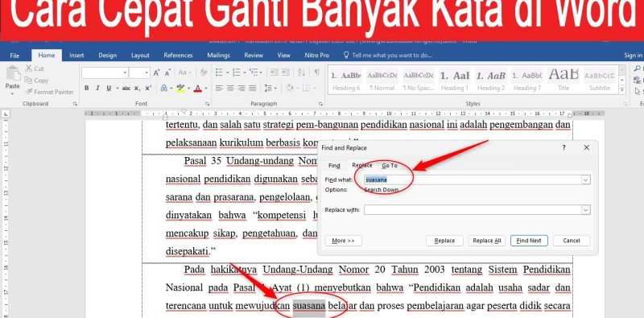Click the Replace All button
The height and width of the screenshot is (318, 644).
click(487, 241)
